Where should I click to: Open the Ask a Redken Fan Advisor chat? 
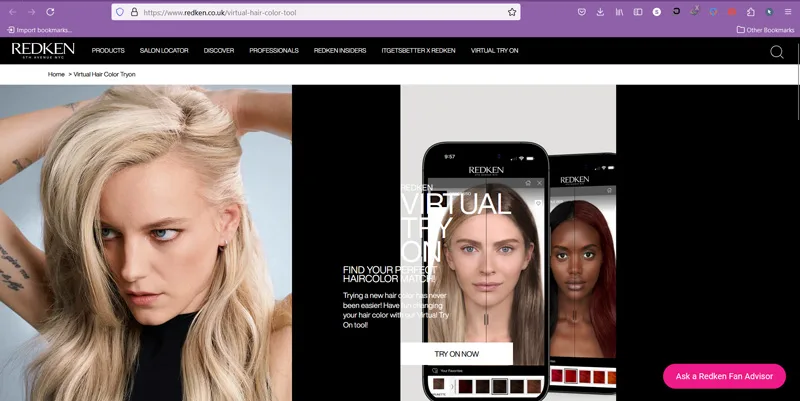pyautogui.click(x=724, y=377)
